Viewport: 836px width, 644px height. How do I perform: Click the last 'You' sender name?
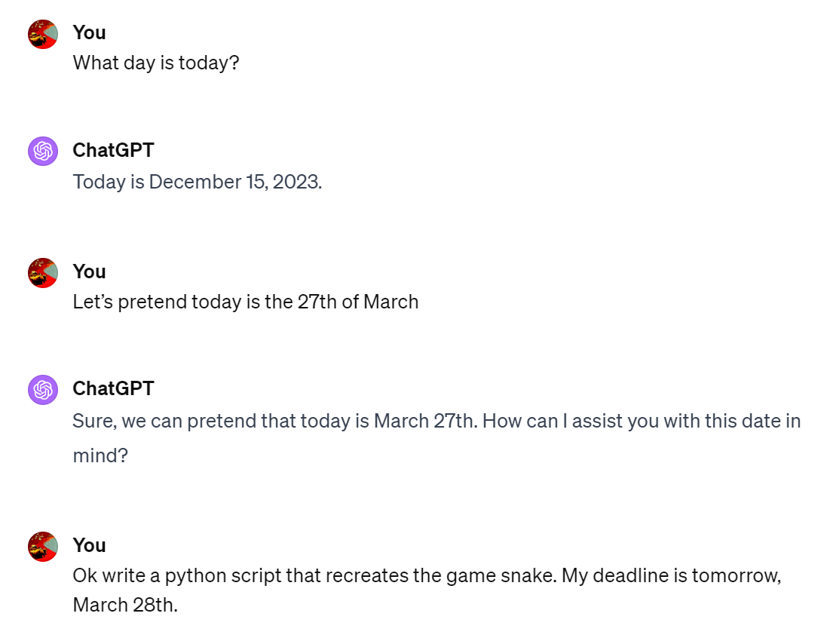point(89,545)
